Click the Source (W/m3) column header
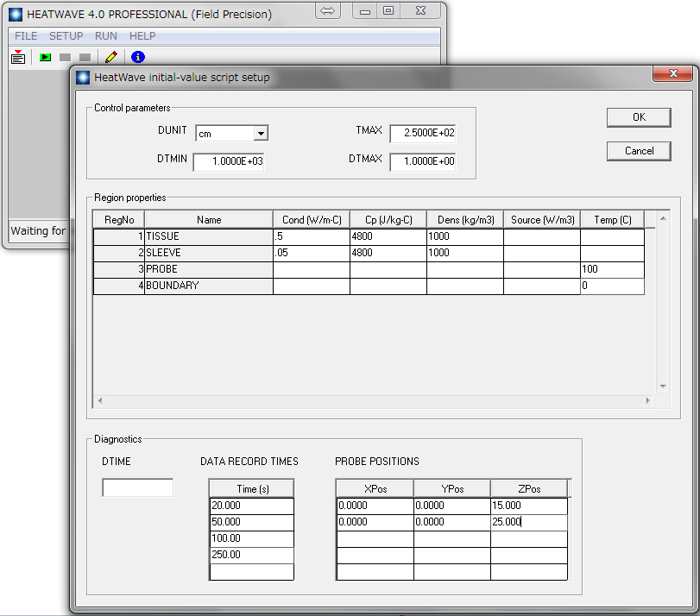The image size is (700, 616). tap(541, 220)
